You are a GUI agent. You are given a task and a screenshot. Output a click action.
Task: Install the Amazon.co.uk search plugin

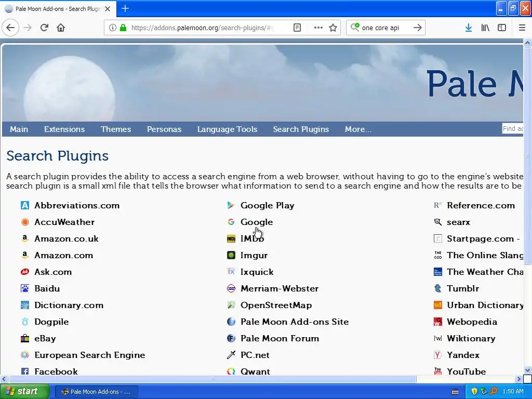click(66, 238)
